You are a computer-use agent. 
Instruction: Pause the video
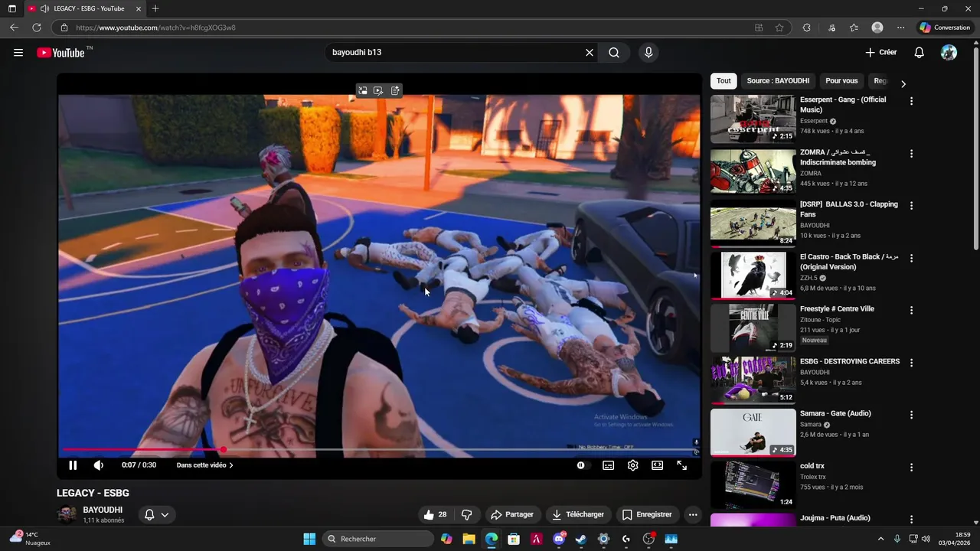(73, 465)
